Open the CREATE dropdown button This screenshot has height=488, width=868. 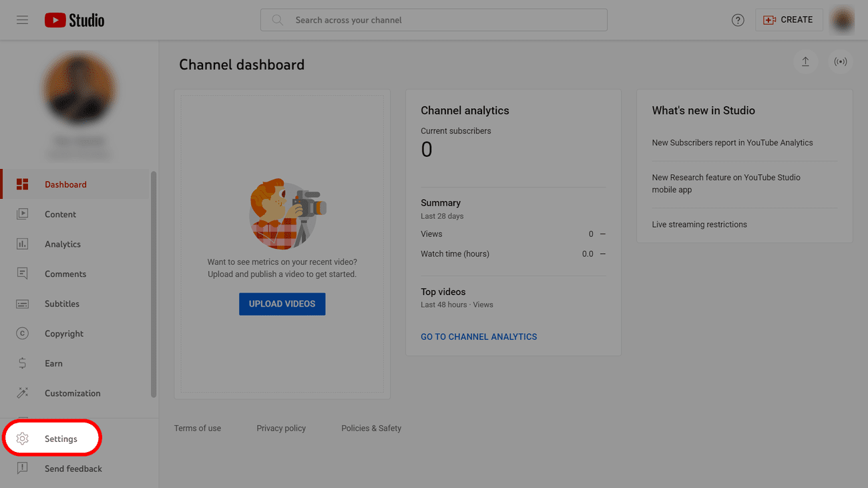(788, 20)
